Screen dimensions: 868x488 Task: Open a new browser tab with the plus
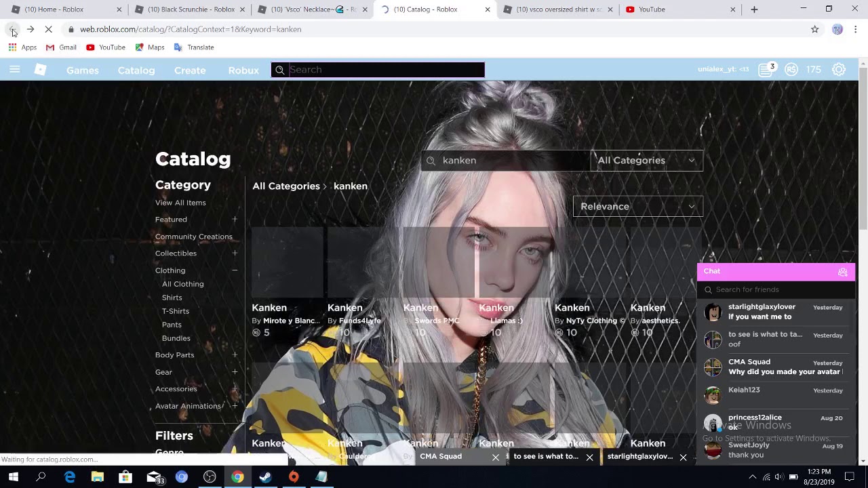coord(754,9)
